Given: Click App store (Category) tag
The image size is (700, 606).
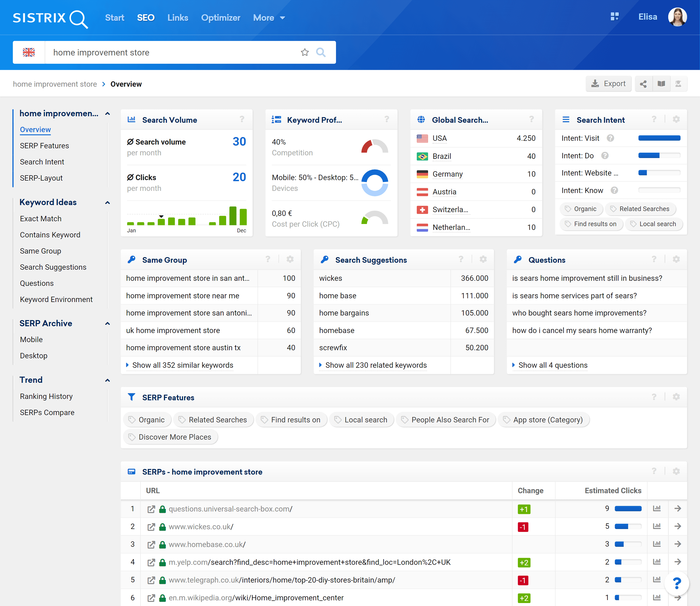Looking at the screenshot, I should click(x=543, y=420).
